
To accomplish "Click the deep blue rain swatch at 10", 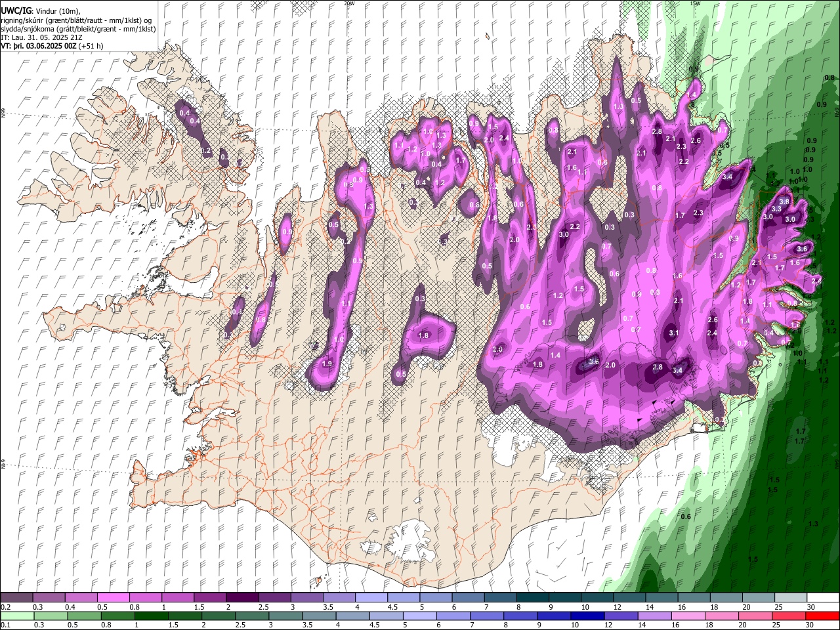I will (x=588, y=616).
